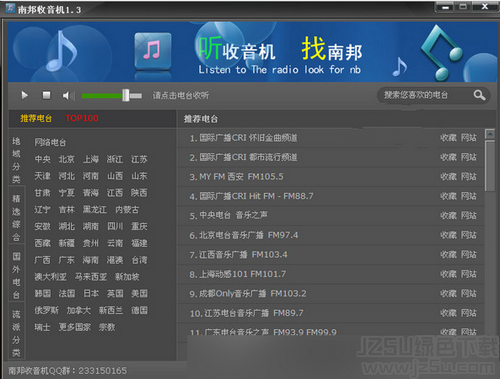Click the app icon in title bar
This screenshot has width=500, height=379.
point(10,8)
